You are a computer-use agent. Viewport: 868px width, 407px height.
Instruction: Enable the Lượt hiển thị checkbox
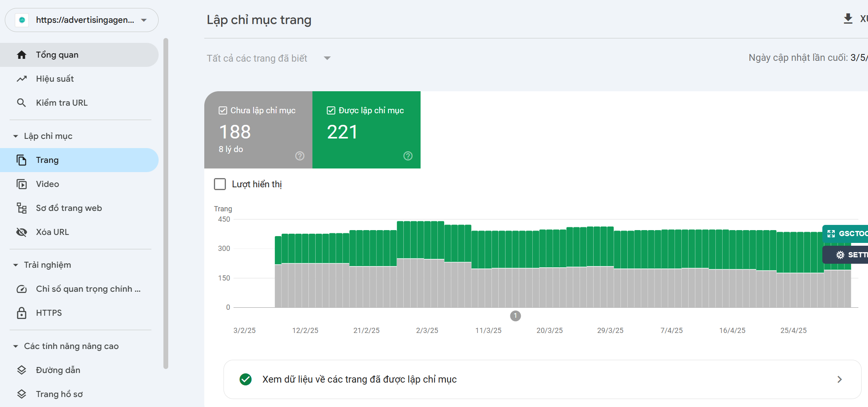(220, 184)
